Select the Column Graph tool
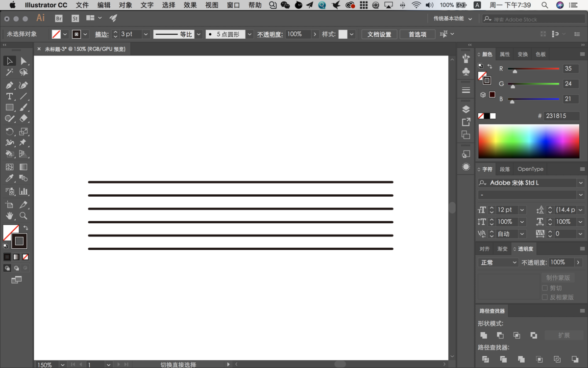The height and width of the screenshot is (368, 588). click(23, 191)
